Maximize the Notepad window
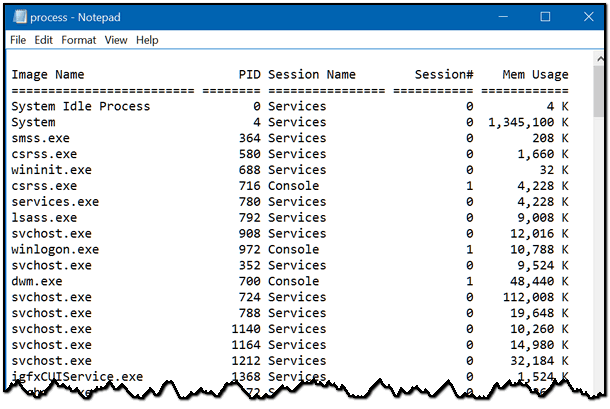 545,17
